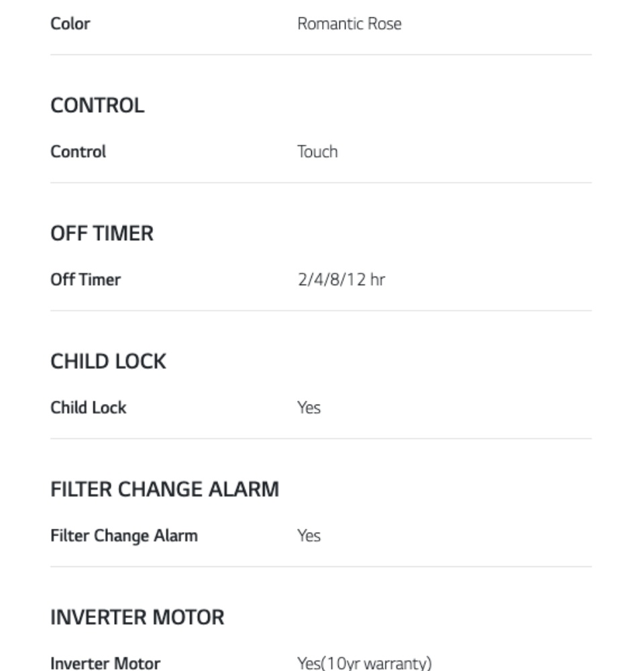Click the Off Timer row label
This screenshot has width=644, height=671.
[86, 279]
